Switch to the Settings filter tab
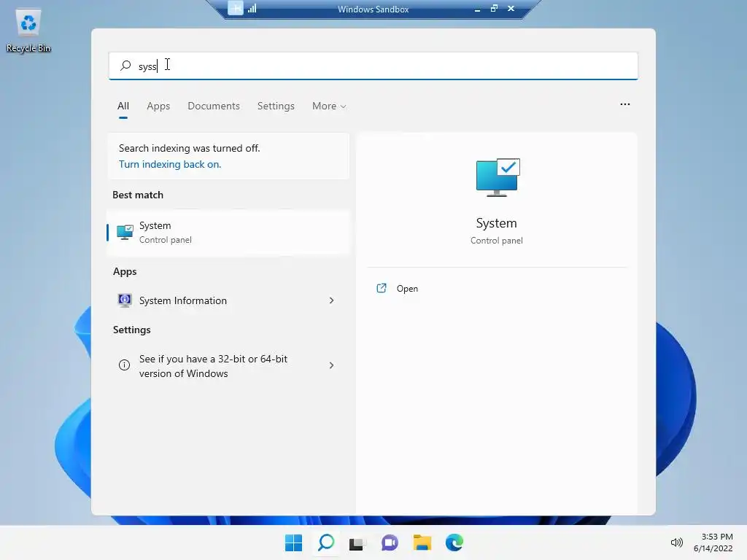This screenshot has height=560, width=747. click(276, 106)
